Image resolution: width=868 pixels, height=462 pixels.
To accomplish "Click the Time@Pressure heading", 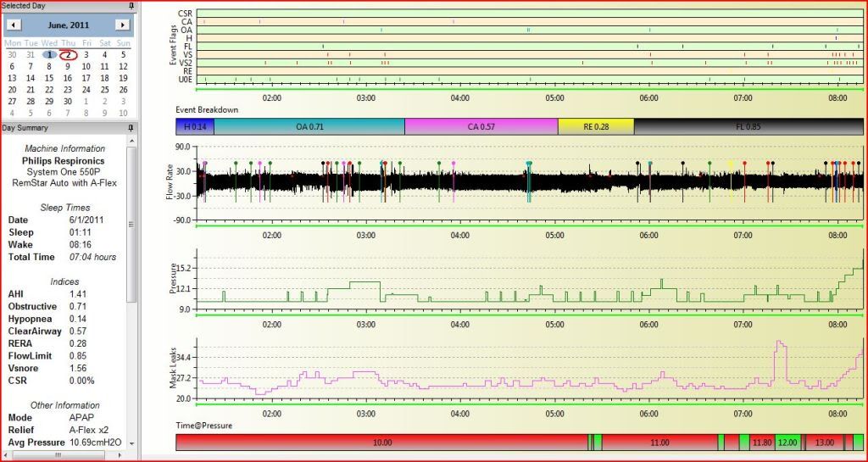I will pyautogui.click(x=203, y=426).
